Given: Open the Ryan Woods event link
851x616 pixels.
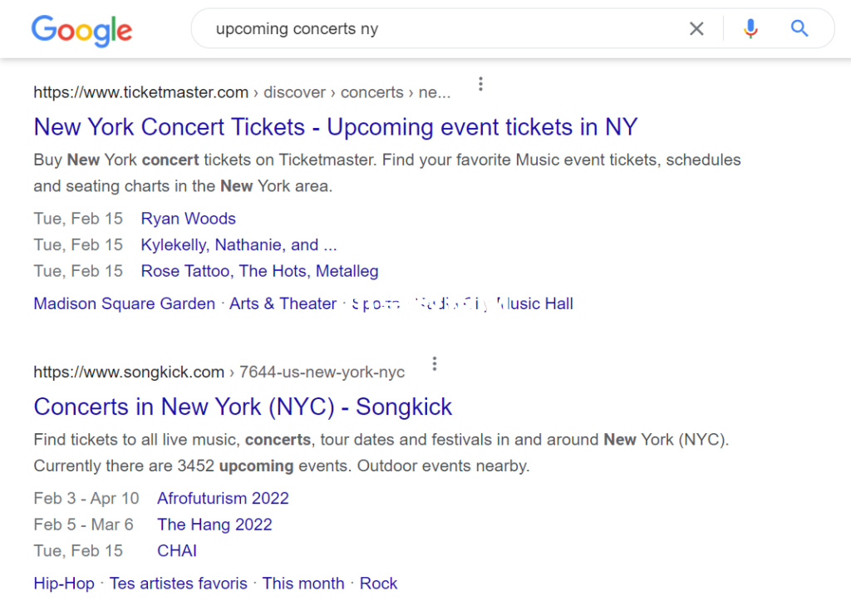Looking at the screenshot, I should pyautogui.click(x=189, y=219).
